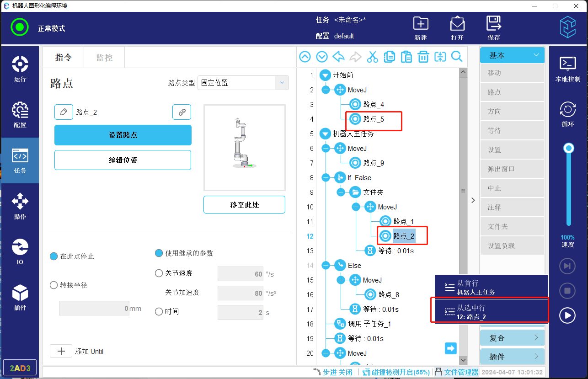Open the 配置 settings in sidebar

(x=20, y=114)
